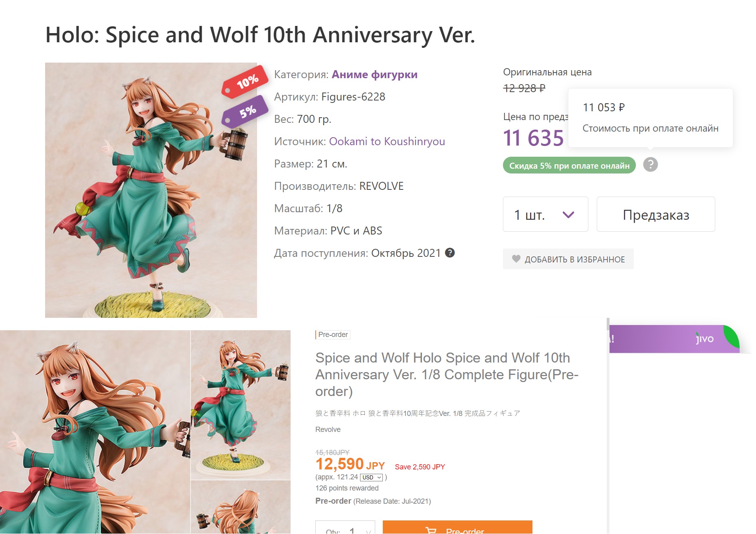Click help icon next to Октябрь 2021
Viewport: 756px width, 534px height.
click(x=450, y=253)
